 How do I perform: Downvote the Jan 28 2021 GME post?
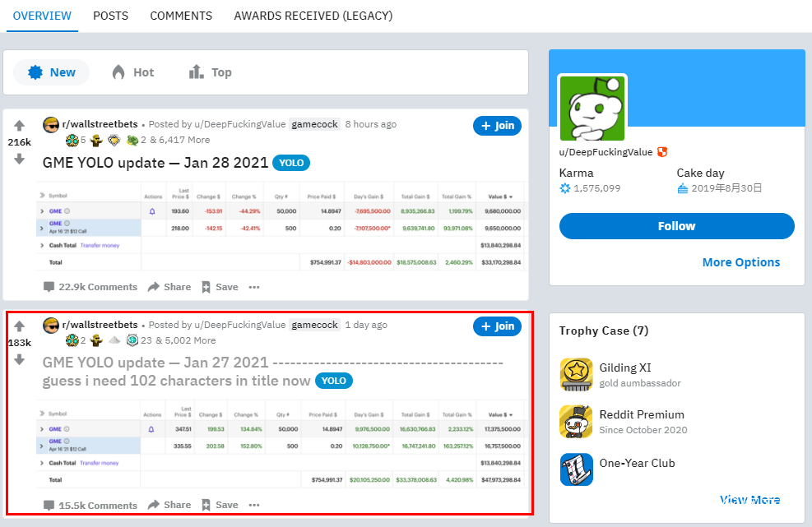(19, 159)
